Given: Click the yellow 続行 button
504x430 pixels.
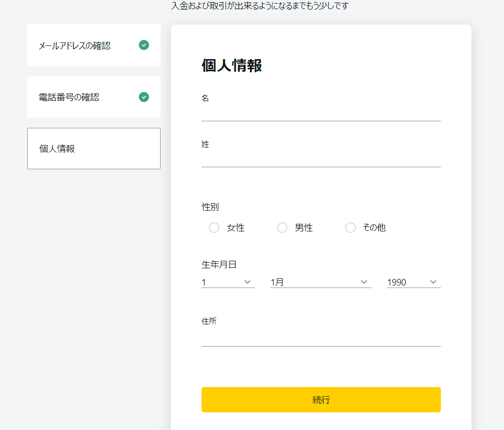Looking at the screenshot, I should tap(321, 400).
